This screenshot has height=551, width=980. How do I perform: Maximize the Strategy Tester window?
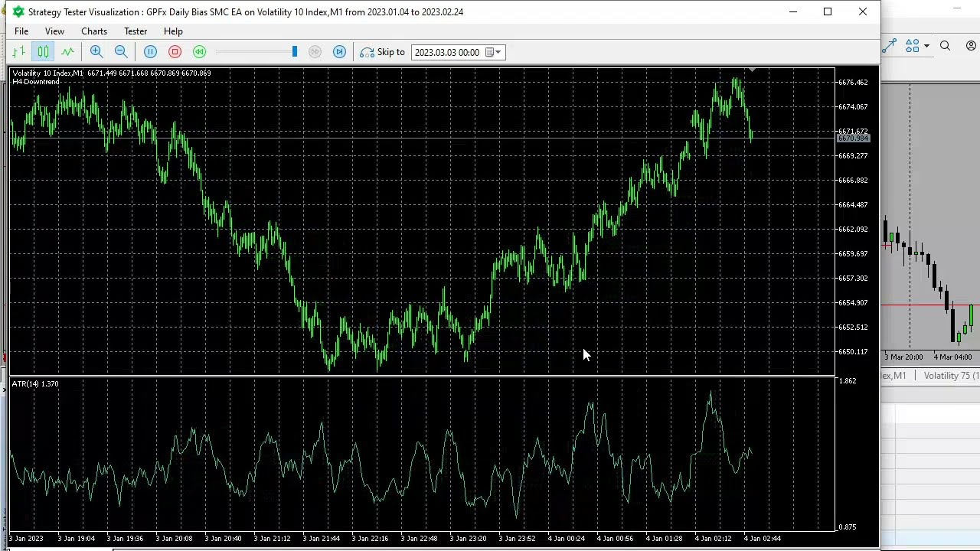click(x=828, y=11)
